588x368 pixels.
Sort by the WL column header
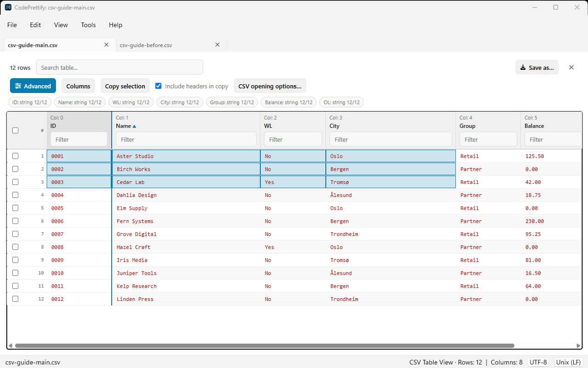268,126
